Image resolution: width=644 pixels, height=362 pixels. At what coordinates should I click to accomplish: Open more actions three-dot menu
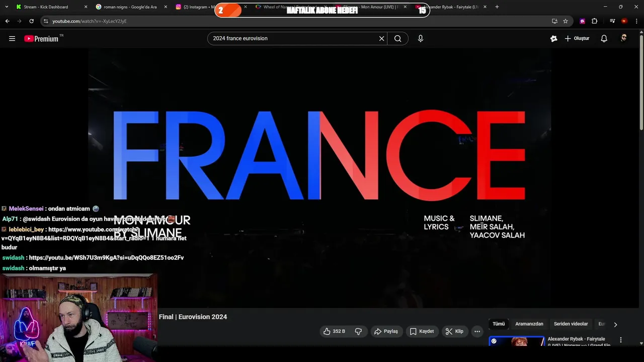tap(477, 331)
